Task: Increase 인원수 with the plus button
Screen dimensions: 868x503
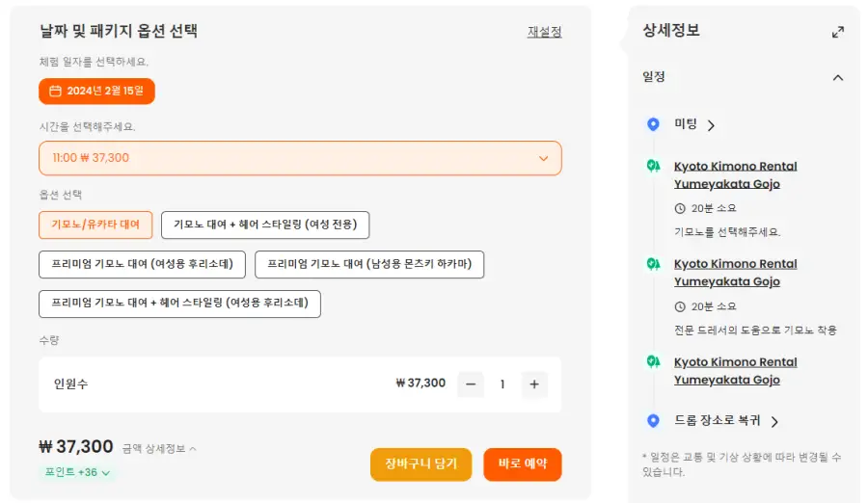Action: tap(534, 384)
